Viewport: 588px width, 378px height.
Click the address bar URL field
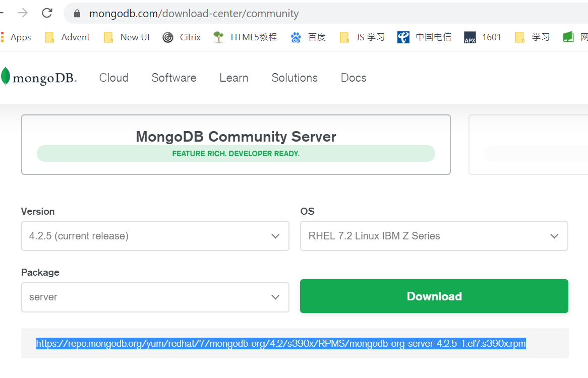[325, 14]
